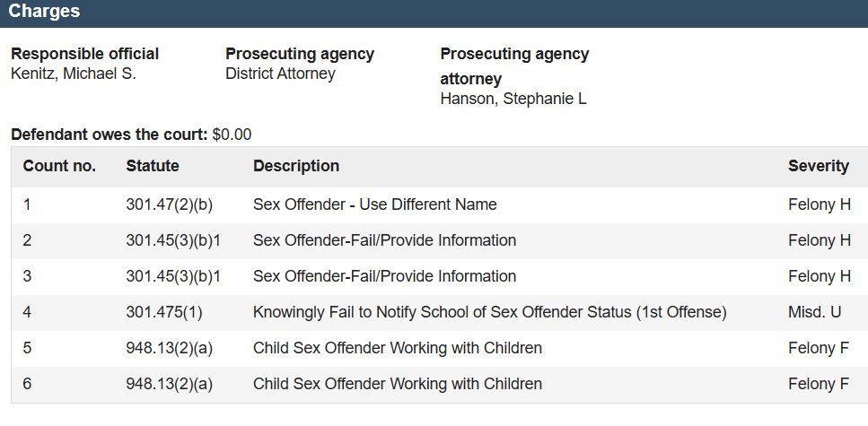Image resolution: width=868 pixels, height=426 pixels.
Task: Click the Defendant owes the court amount
Action: [232, 135]
